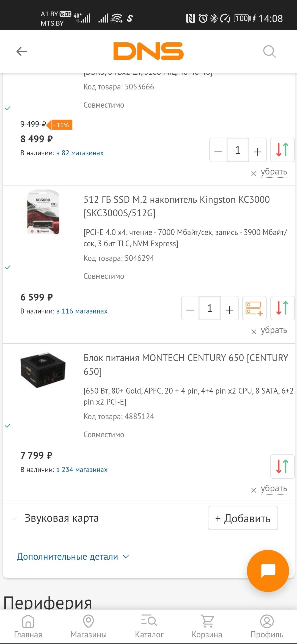
Task: Increase quantity of the 8 499 ₽ item
Action: click(x=257, y=151)
